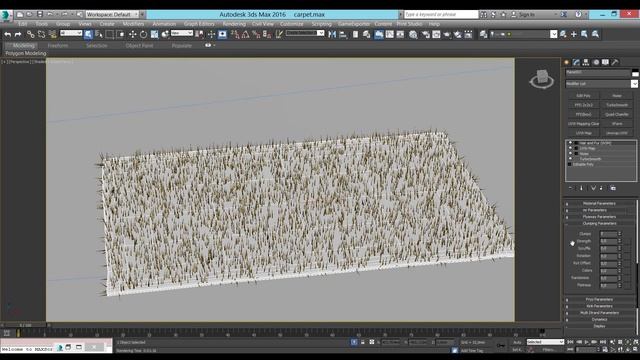Expand the Multi Strand Parameters rollout
The height and width of the screenshot is (360, 640).
(599, 313)
